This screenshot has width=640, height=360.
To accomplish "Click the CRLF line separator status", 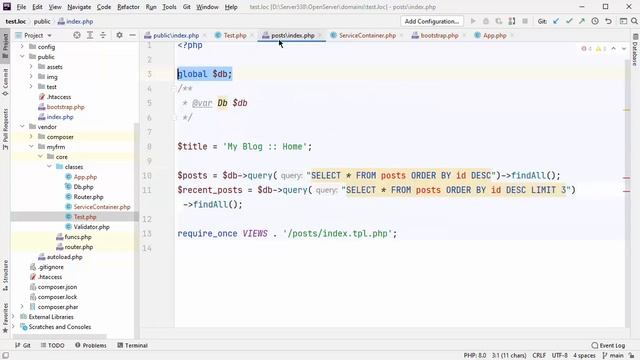I will [x=539, y=356].
